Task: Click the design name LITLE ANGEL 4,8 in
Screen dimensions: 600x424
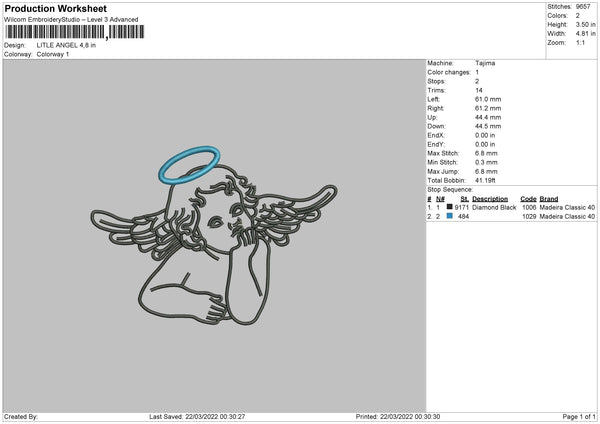Action: pyautogui.click(x=66, y=45)
